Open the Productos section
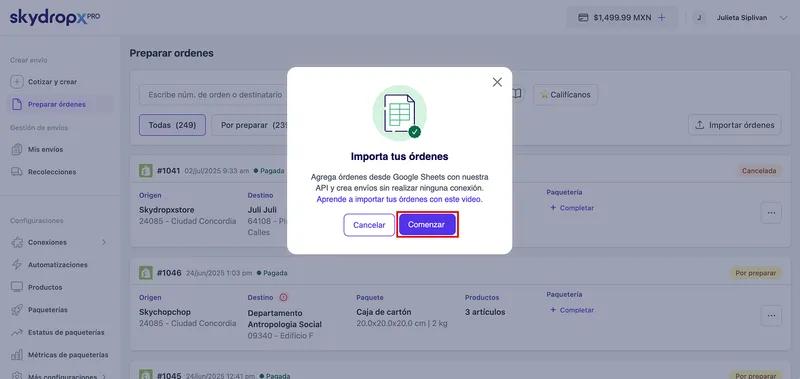 (x=45, y=287)
